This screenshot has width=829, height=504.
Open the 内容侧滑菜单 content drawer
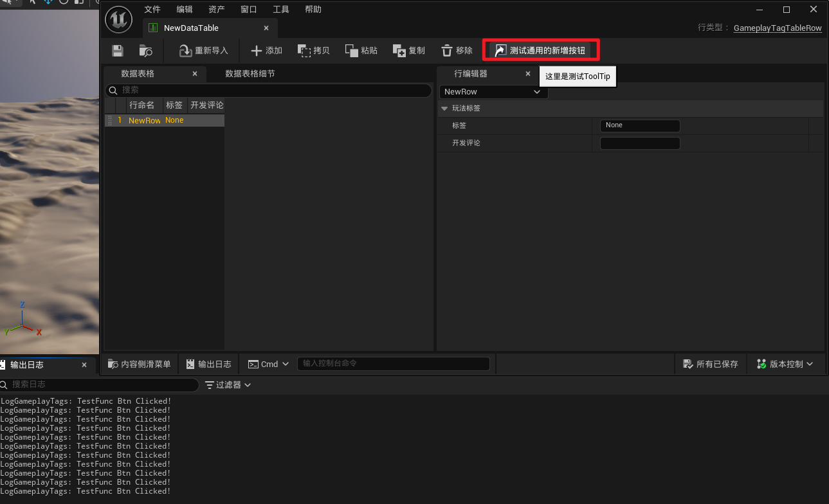139,364
